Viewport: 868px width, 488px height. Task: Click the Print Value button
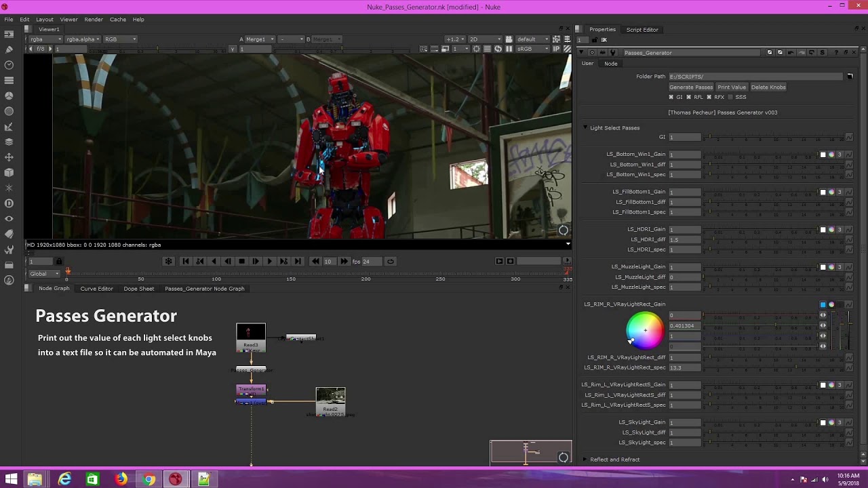click(x=732, y=87)
